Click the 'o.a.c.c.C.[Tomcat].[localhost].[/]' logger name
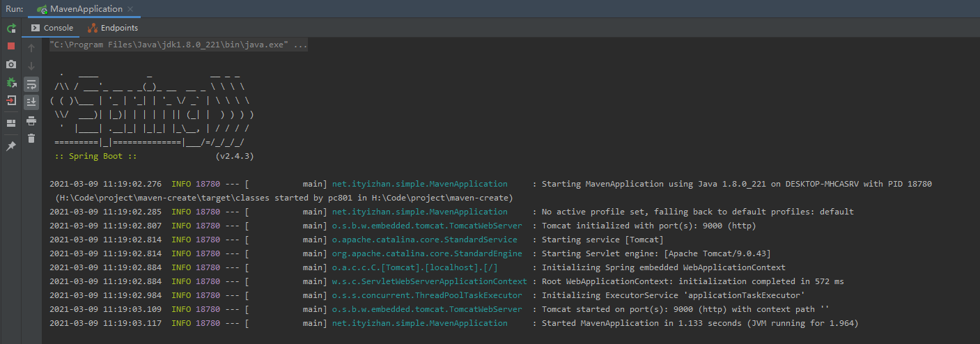The image size is (980, 344). [x=415, y=267]
